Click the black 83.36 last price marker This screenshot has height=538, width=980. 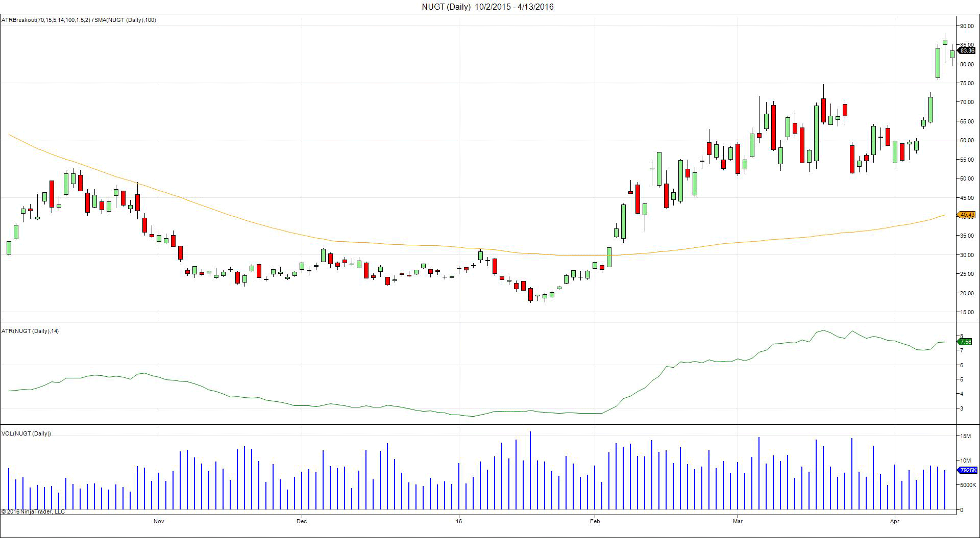click(x=967, y=50)
